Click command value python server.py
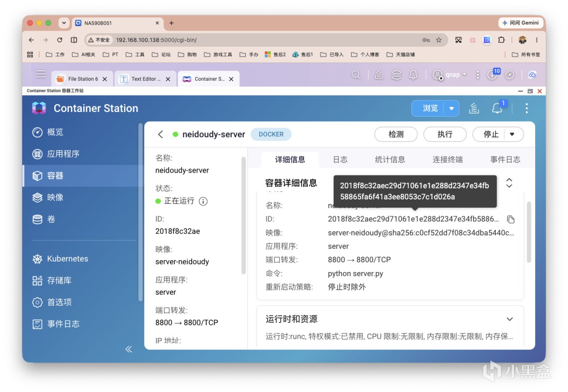568x392 pixels. 355,273
